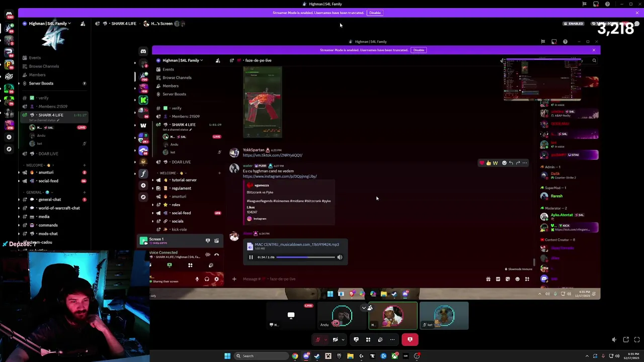This screenshot has height=362, width=644.
Task: Open social-feed channel in outer sidebar
Action: pos(48,181)
